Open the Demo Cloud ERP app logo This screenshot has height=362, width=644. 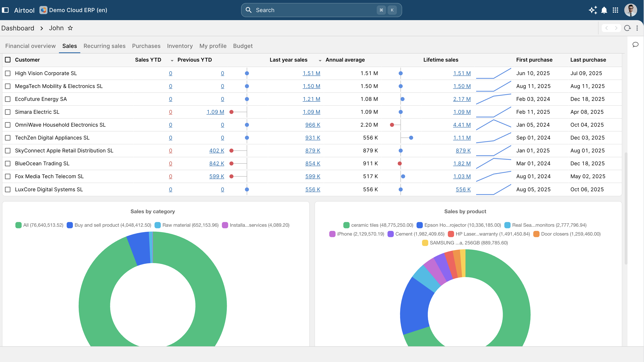pyautogui.click(x=43, y=10)
